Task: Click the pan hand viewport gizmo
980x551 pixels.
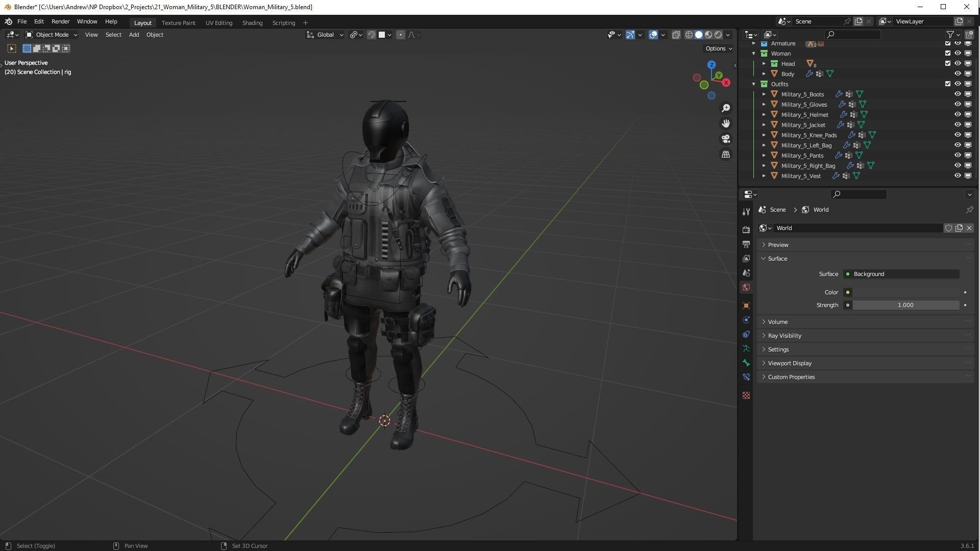Action: (x=726, y=123)
